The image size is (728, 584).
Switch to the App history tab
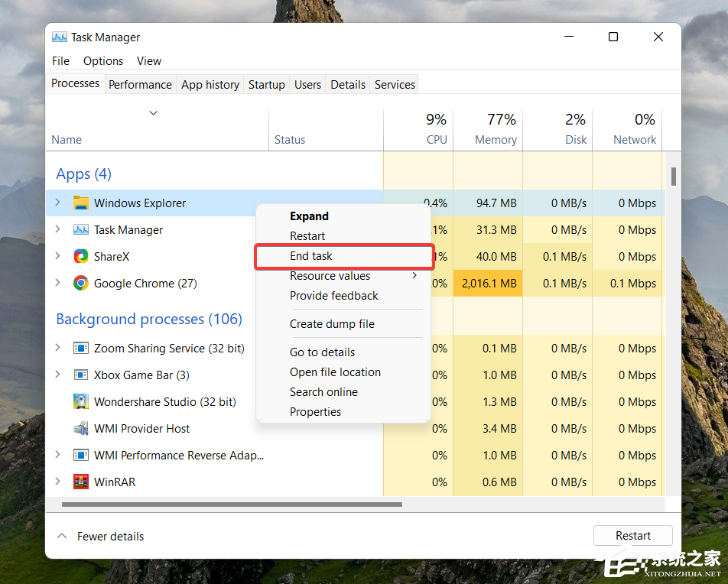[x=210, y=85]
